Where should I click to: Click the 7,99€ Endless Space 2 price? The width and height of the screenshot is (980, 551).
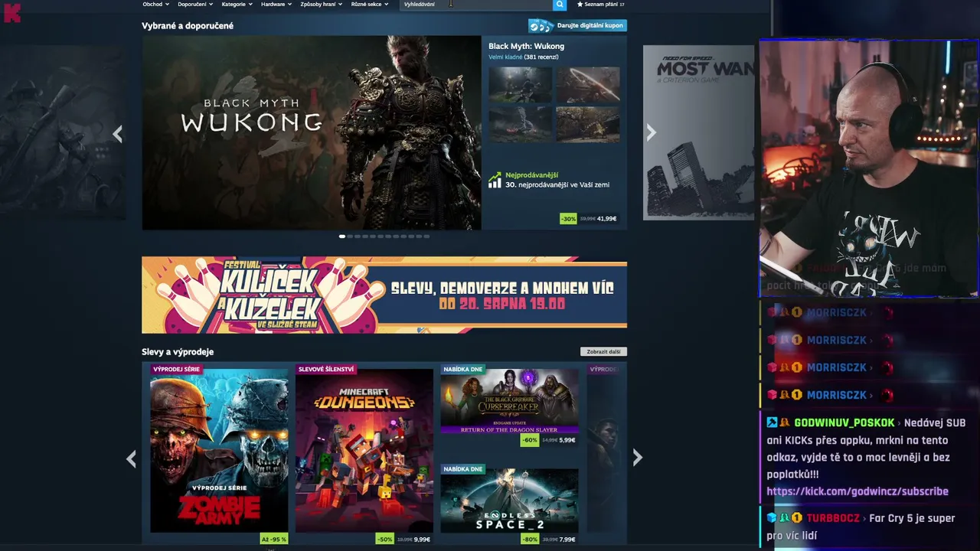(567, 540)
